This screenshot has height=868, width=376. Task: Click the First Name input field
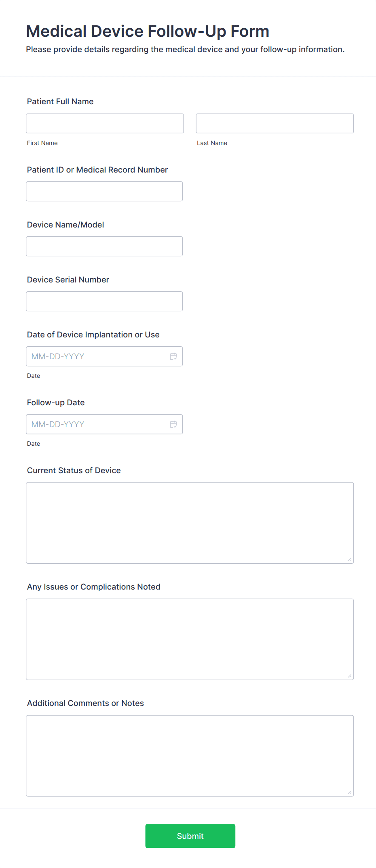104,123
